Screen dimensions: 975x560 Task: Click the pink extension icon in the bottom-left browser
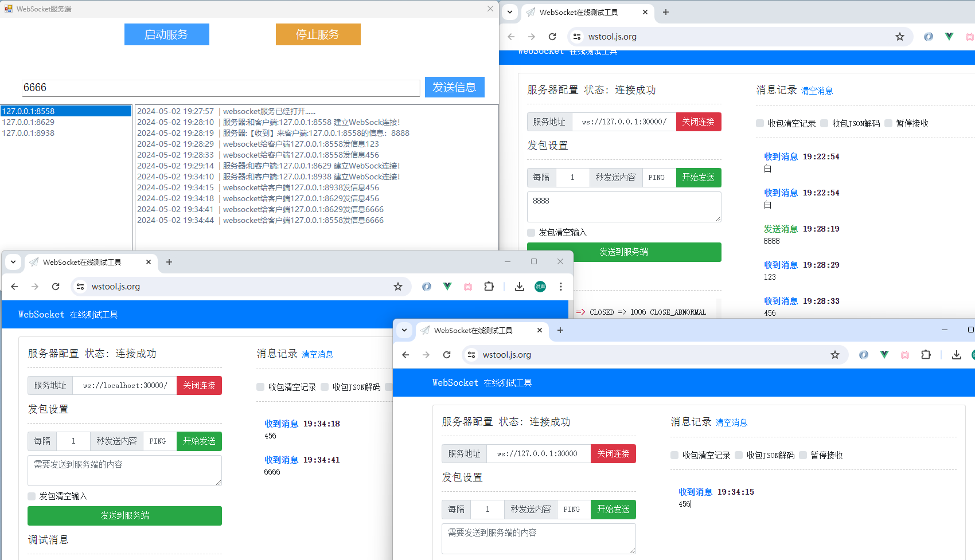[x=468, y=287]
